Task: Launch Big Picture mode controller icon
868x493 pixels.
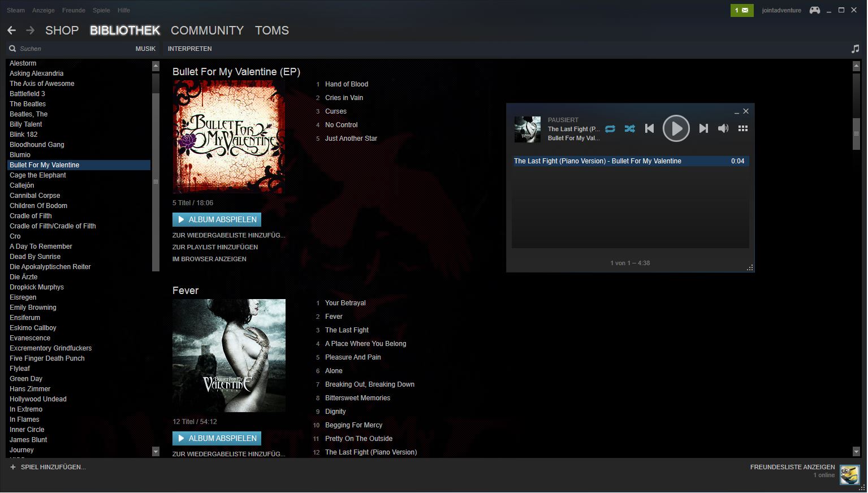Action: [x=815, y=10]
